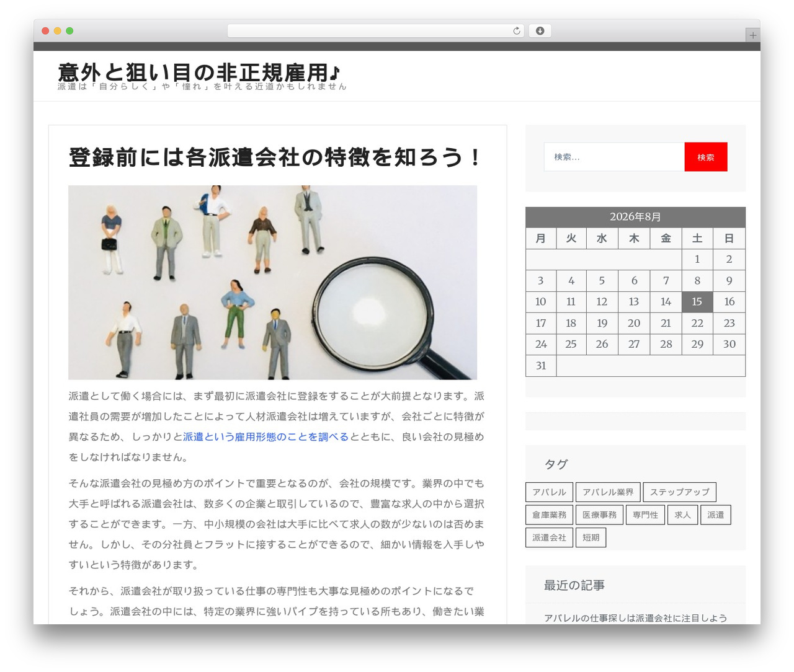Click calendar date 28
This screenshot has height=672, width=794.
666,344
